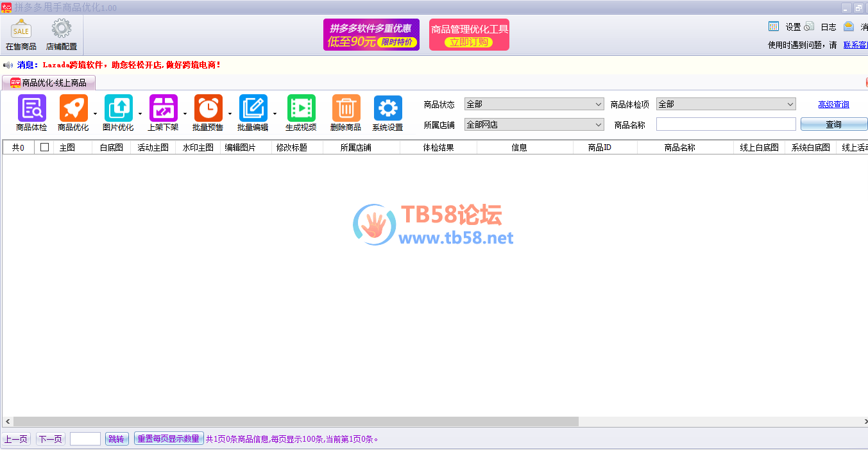
Task: Go to previous page with 上一页
Action: tap(16, 439)
